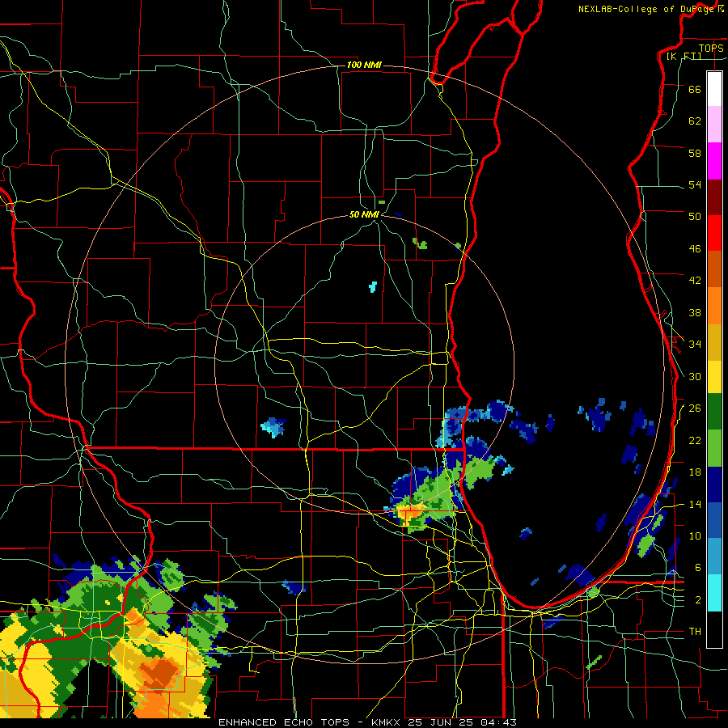728x728 pixels.
Task: Select the 26 value on the legend scale
Action: (695, 408)
